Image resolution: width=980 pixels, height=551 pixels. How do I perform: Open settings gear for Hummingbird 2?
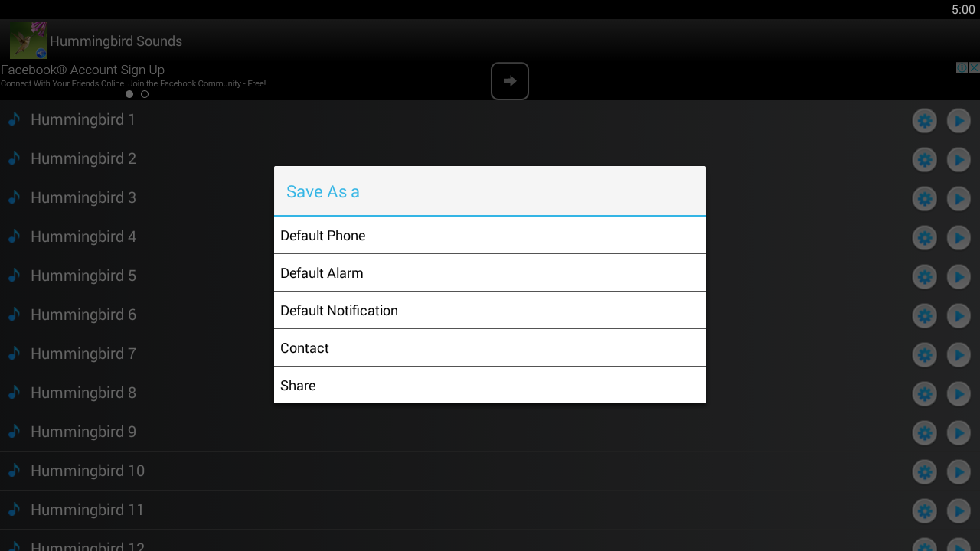(x=925, y=159)
